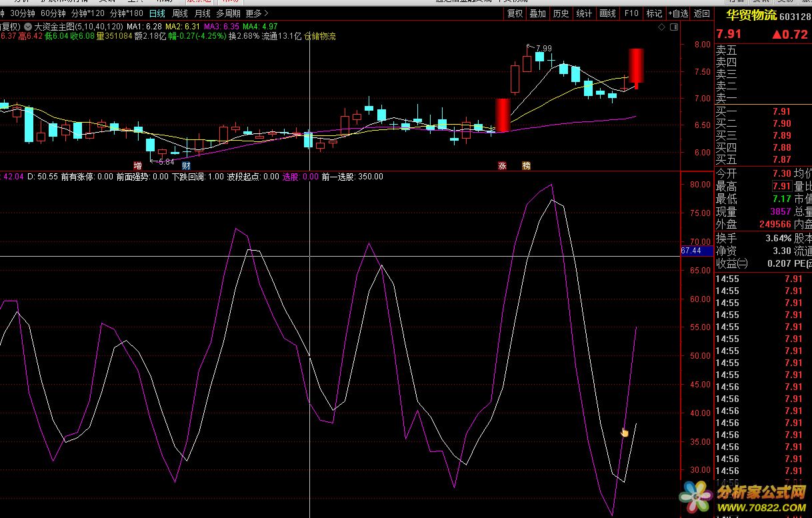The image size is (812, 518).
Task: Click the 换手 3.64% value
Action: pos(778,238)
